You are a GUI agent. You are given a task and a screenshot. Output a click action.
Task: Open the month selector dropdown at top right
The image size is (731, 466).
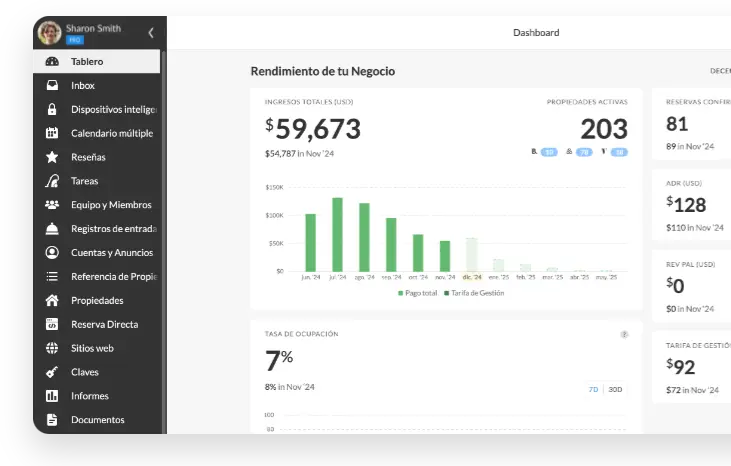pos(720,71)
